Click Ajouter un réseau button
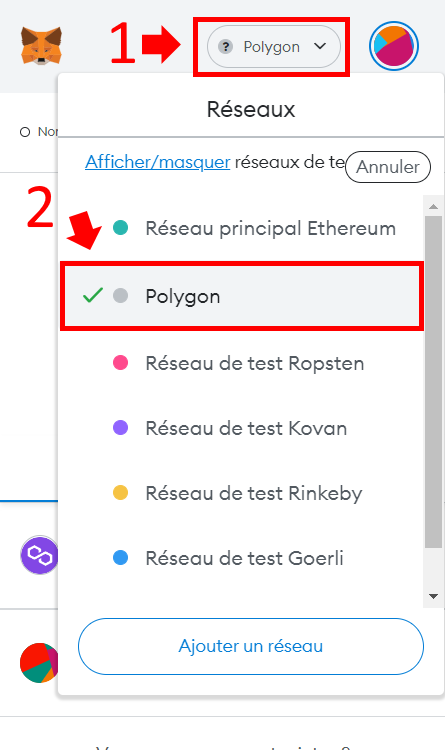 click(251, 646)
